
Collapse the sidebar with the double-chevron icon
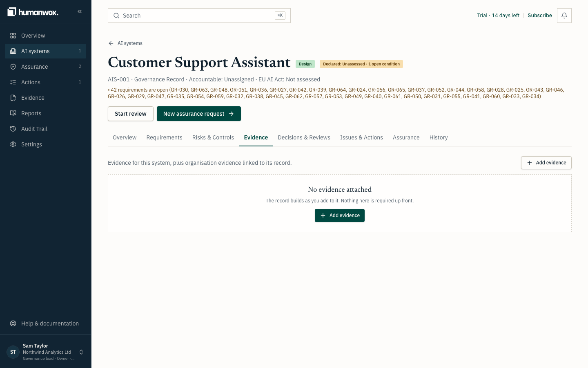[80, 11]
